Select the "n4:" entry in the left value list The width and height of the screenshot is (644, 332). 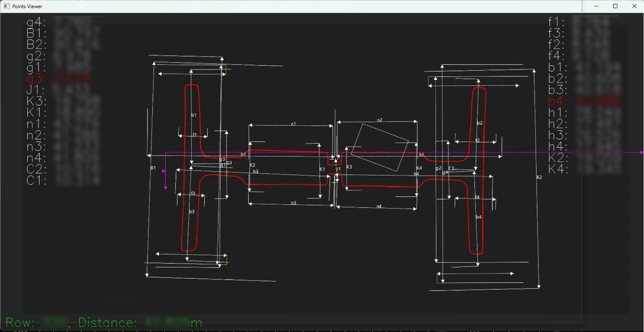tap(36, 158)
